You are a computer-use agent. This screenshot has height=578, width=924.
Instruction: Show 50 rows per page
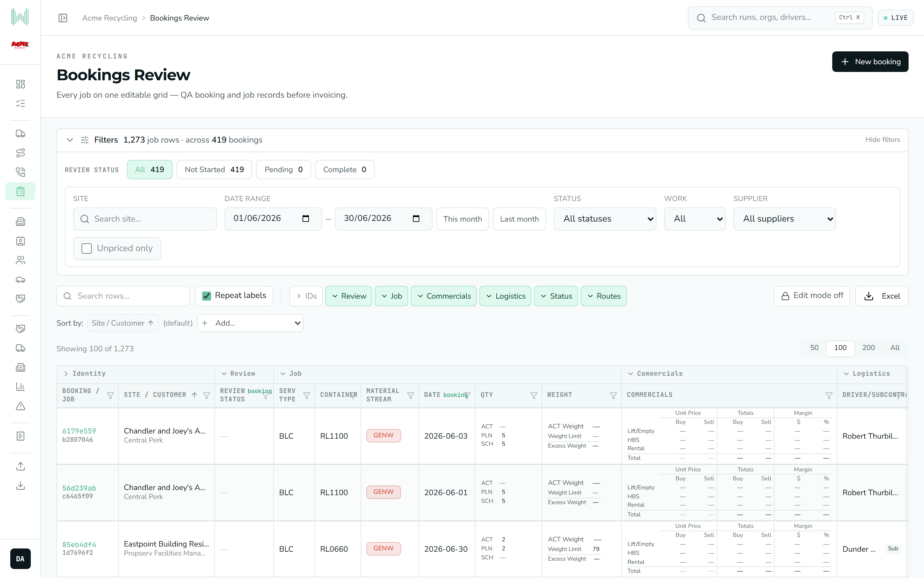[814, 348]
